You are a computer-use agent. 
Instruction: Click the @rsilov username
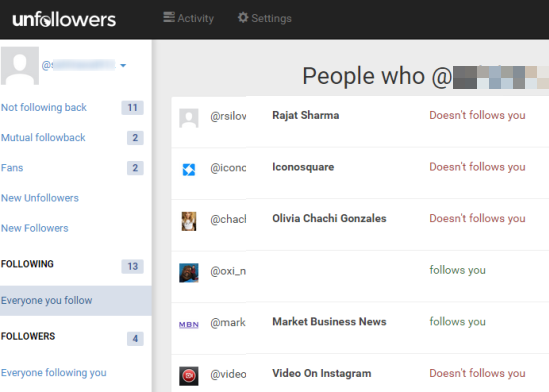coord(228,116)
